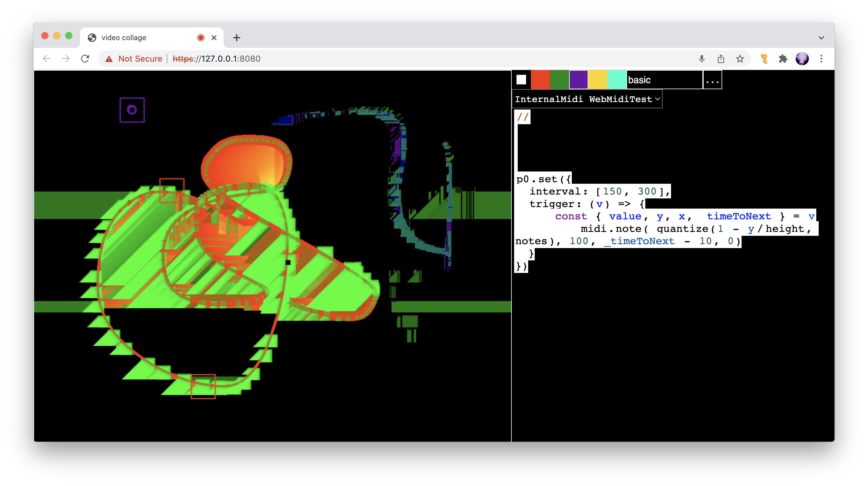Screen dimensions: 868x486
Task: Click the tab recording indicator dot
Action: coord(201,38)
